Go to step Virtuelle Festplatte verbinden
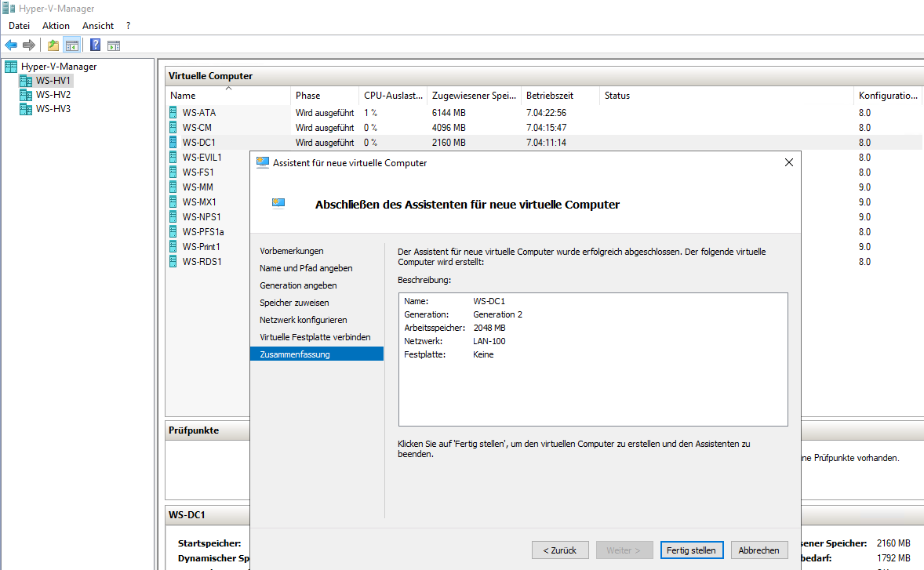The width and height of the screenshot is (924, 570). tap(315, 337)
